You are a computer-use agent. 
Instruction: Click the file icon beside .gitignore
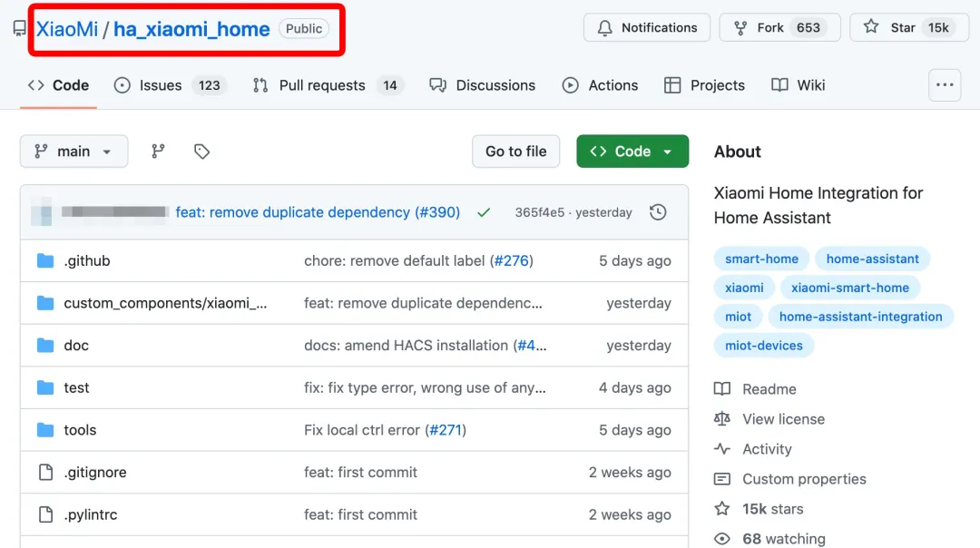pos(45,473)
